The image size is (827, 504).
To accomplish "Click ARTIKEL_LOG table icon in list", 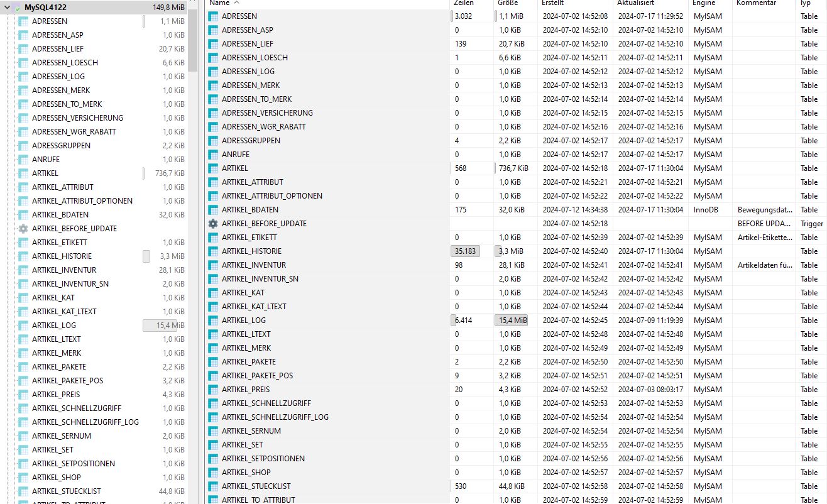I will click(x=213, y=320).
